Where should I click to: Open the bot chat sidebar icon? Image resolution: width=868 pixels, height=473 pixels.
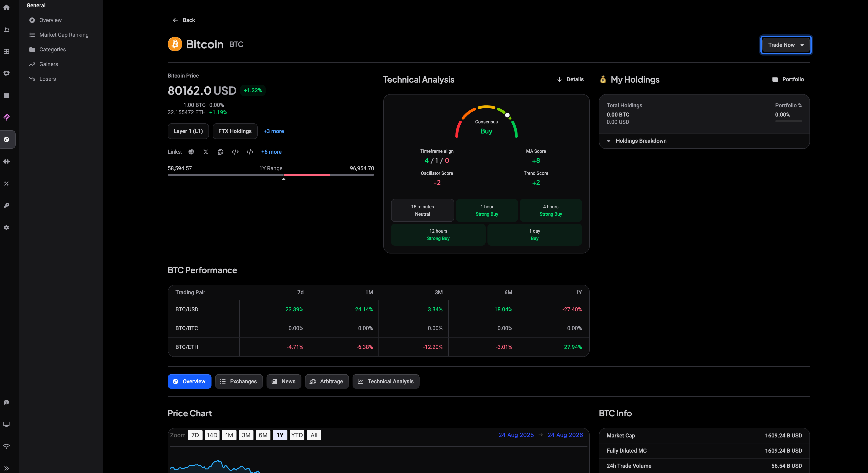click(x=6, y=73)
